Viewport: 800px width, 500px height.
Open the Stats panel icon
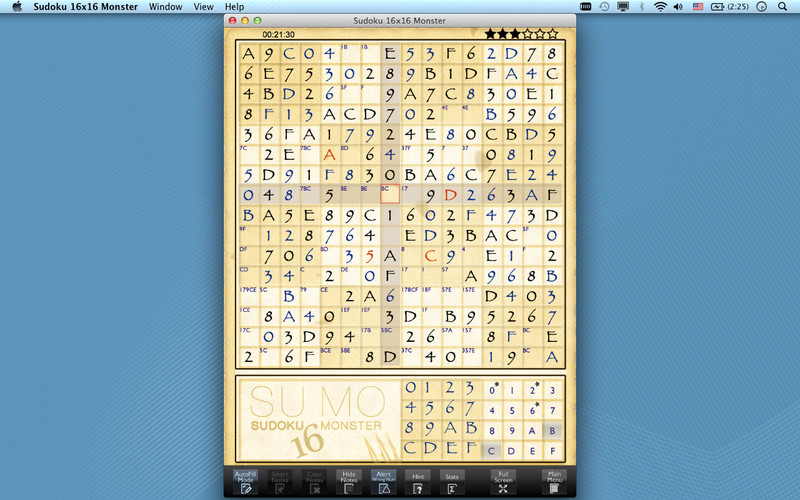[x=452, y=482]
